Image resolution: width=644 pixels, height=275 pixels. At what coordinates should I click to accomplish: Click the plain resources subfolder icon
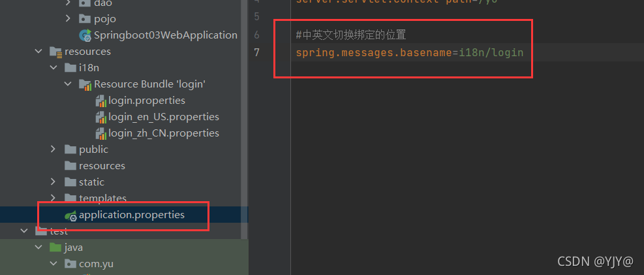70,166
